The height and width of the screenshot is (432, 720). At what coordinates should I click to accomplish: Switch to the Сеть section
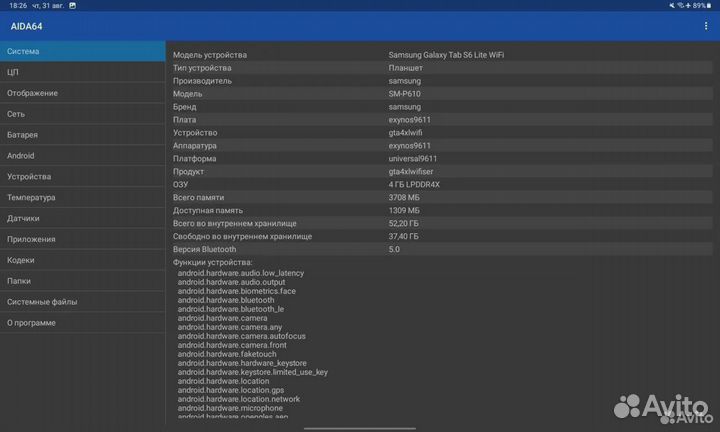(83, 114)
